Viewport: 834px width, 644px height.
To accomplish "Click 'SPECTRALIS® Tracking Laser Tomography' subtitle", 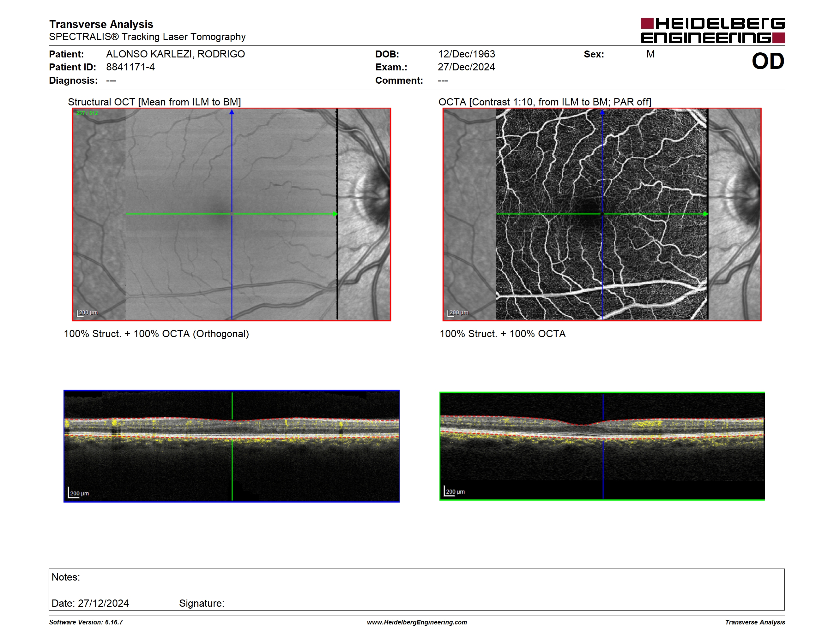I will (148, 37).
